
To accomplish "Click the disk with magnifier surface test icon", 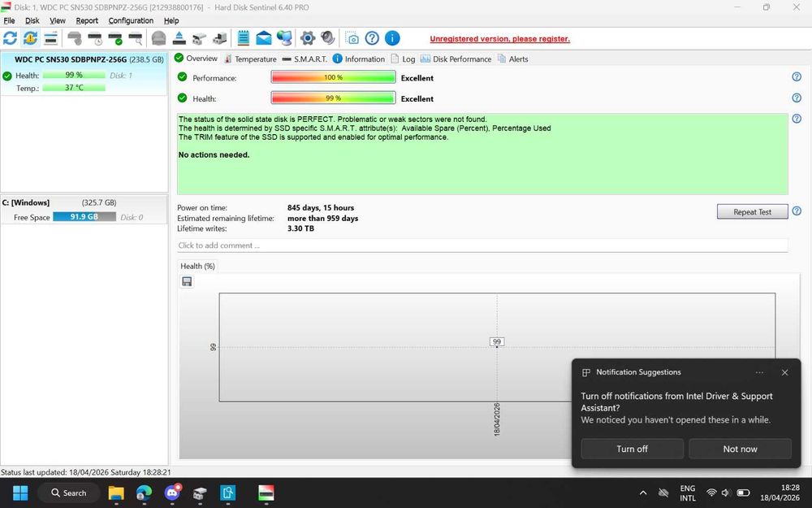I will [136, 38].
